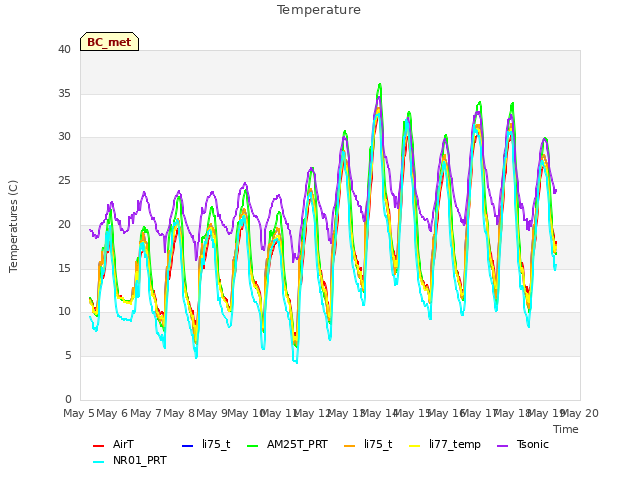Toggle the Tsonic legend label

[x=533, y=444]
